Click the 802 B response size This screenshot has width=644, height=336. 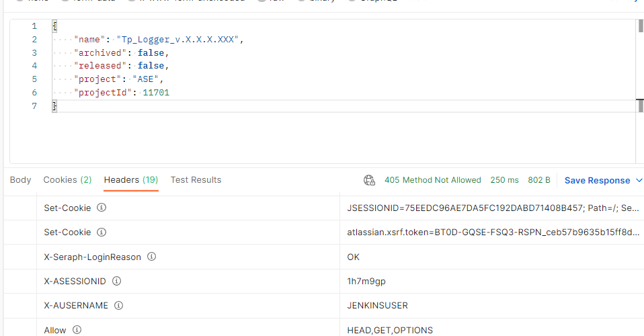click(539, 180)
